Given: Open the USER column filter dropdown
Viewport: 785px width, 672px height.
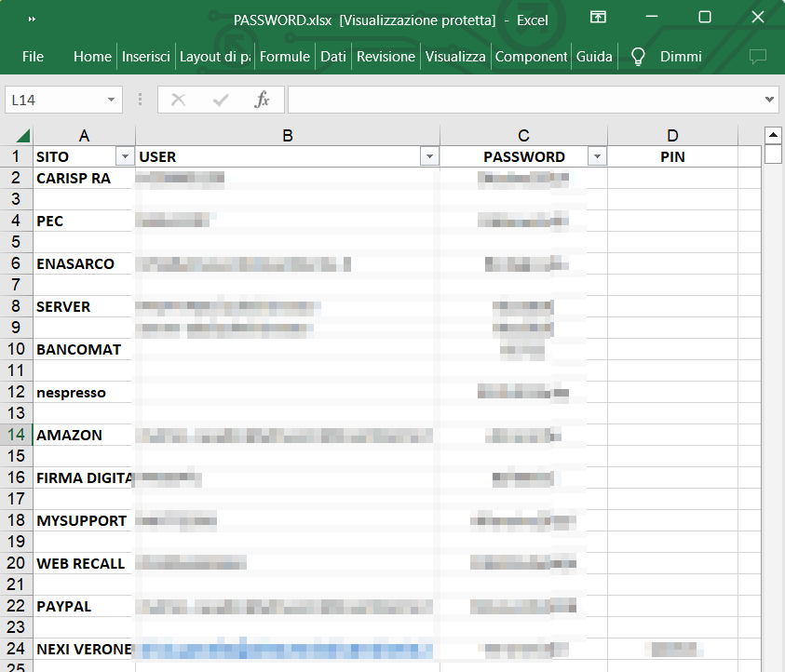Looking at the screenshot, I should (x=428, y=156).
